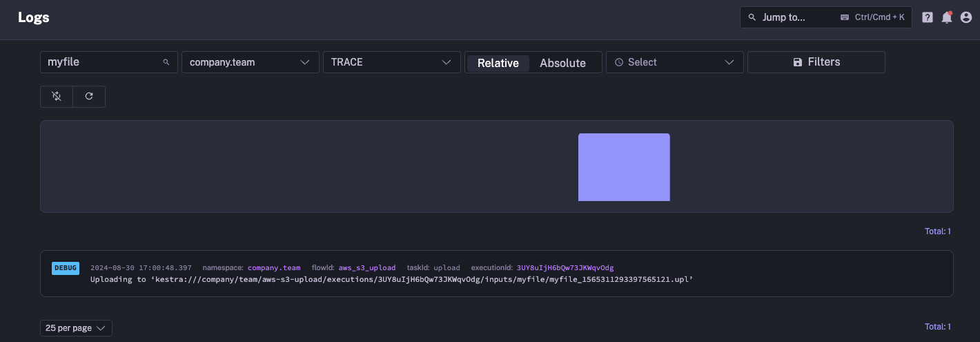
Task: Click the clock icon in Select field
Action: [x=619, y=62]
